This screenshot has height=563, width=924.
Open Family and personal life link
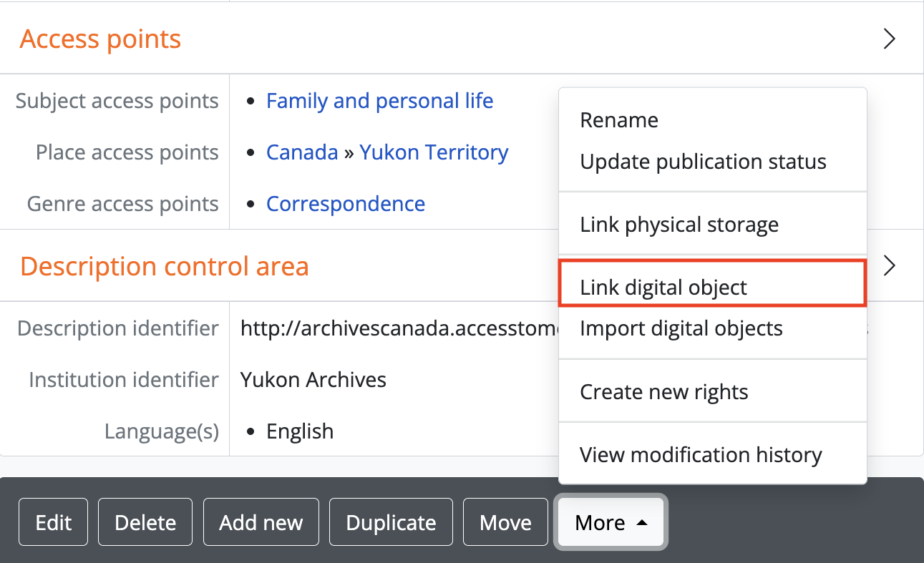pos(379,101)
